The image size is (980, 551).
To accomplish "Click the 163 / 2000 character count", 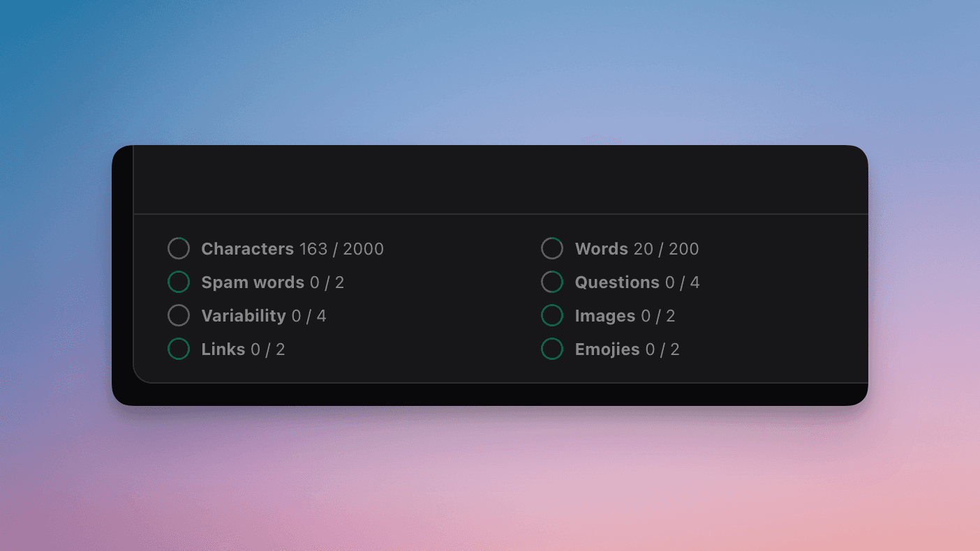I will [x=341, y=249].
